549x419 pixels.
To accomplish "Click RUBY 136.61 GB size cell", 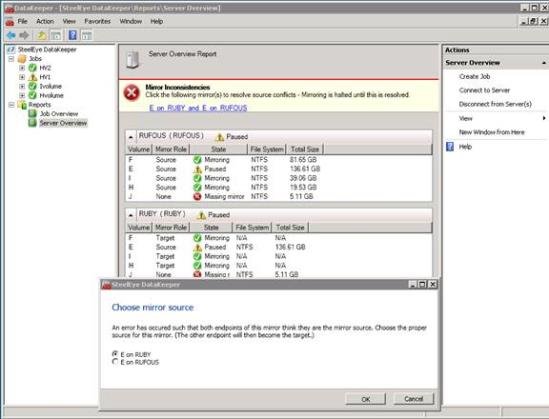I will click(x=290, y=247).
